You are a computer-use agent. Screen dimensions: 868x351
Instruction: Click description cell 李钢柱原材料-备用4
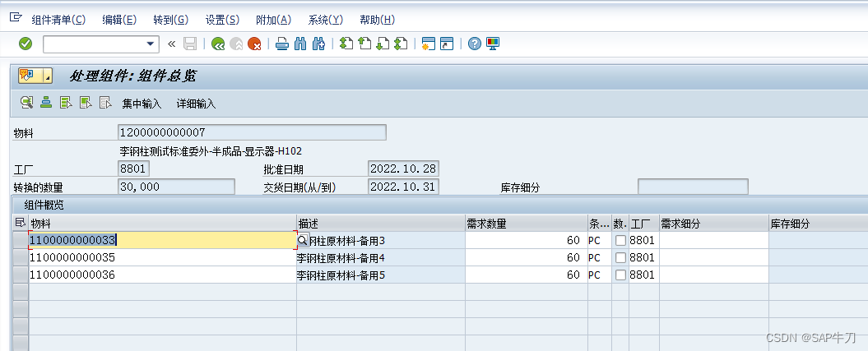pyautogui.click(x=381, y=257)
